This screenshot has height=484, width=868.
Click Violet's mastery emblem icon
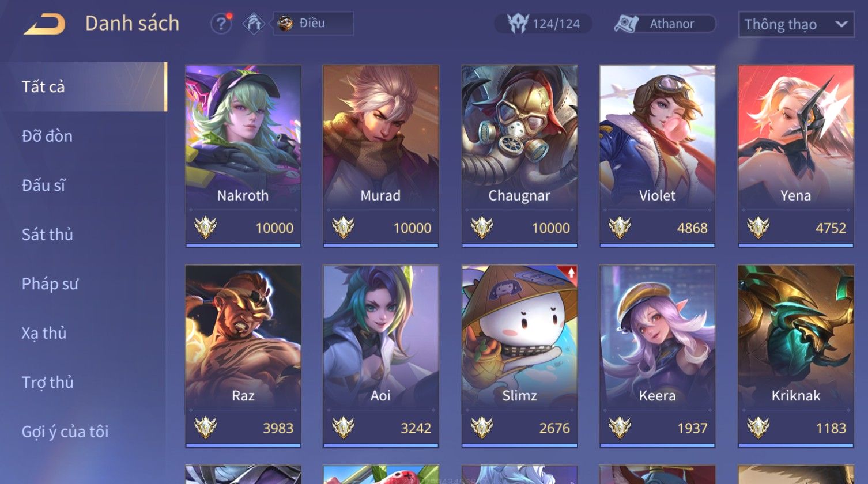pos(620,228)
